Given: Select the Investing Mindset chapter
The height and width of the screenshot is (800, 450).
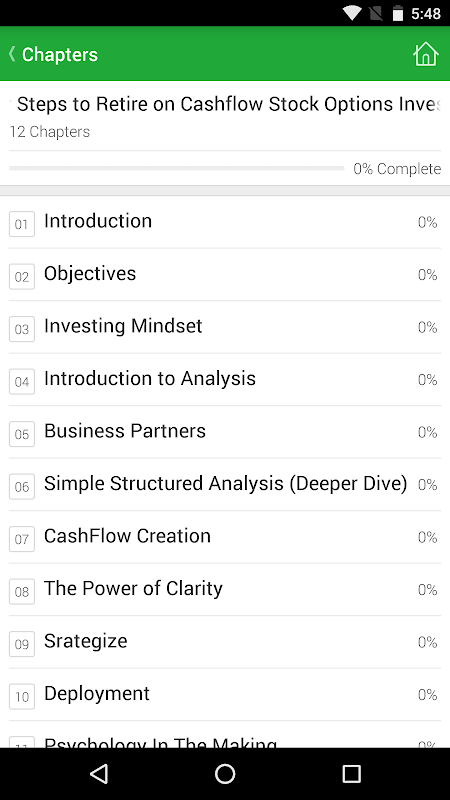Looking at the screenshot, I should tap(225, 328).
